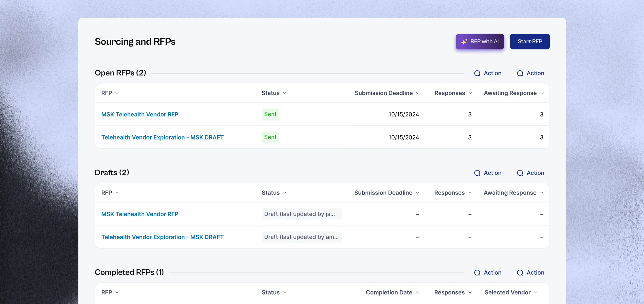
Task: Open MSK Telehealth Vendor RFP draft
Action: [x=140, y=214]
